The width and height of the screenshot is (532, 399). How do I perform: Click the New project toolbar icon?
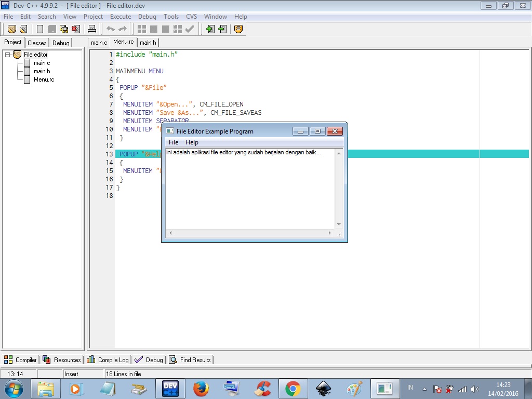tap(12, 29)
